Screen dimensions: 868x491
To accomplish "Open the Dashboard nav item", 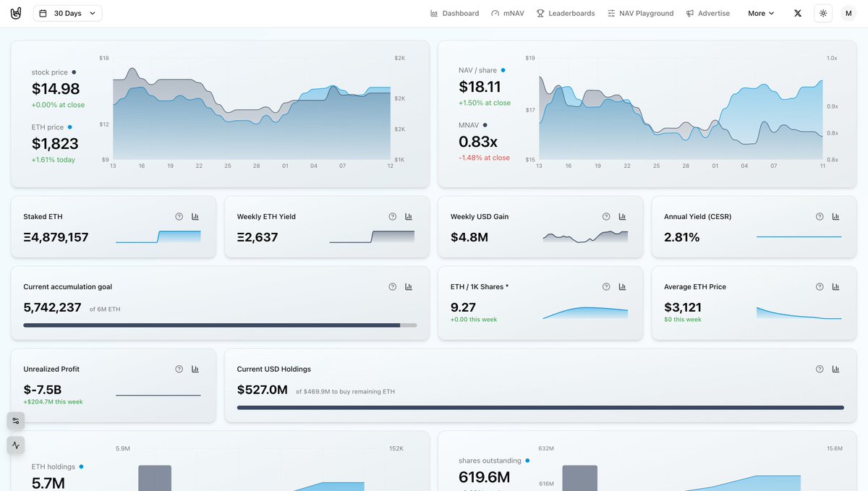I will pos(454,13).
